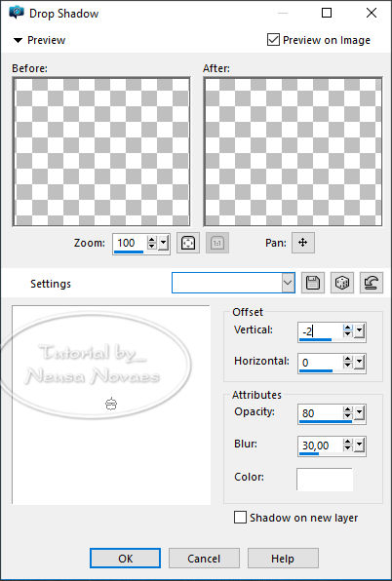Open the shadow Color swatch picker
The width and height of the screenshot is (392, 581).
coord(325,479)
